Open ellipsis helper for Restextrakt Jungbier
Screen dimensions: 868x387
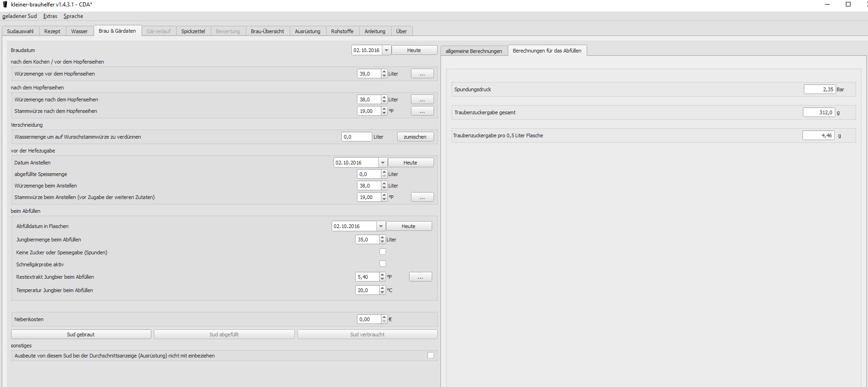coord(420,277)
